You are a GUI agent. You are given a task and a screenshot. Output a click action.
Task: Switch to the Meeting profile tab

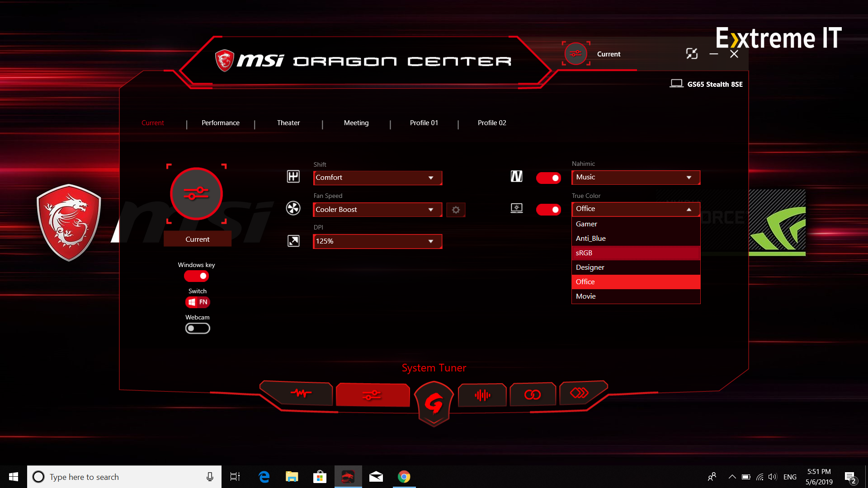pos(356,123)
